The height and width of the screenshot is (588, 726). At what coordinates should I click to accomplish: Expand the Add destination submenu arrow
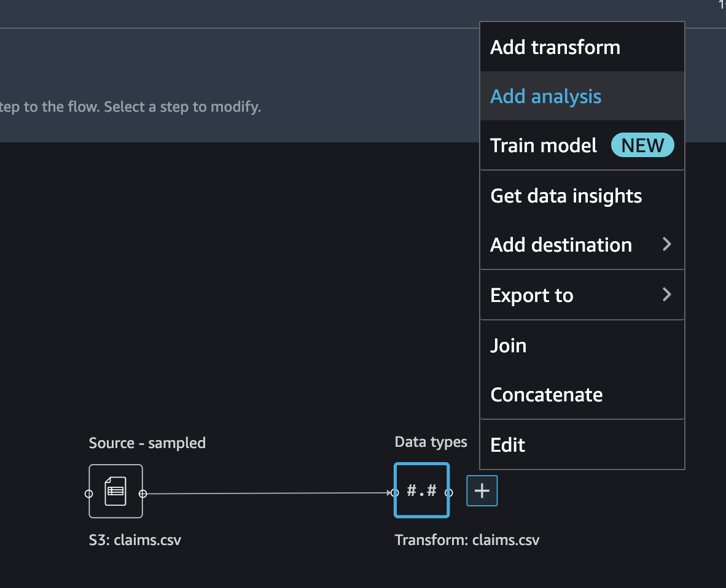click(x=667, y=244)
